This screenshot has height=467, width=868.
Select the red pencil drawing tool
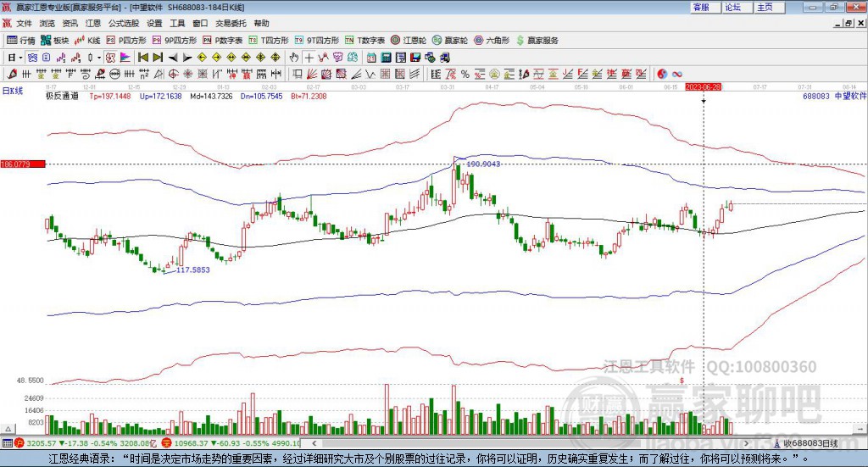[12, 74]
